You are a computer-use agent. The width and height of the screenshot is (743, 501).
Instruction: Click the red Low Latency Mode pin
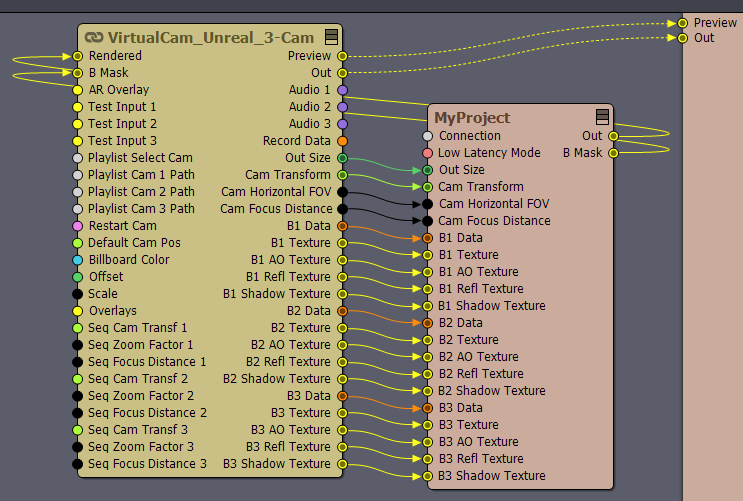pyautogui.click(x=427, y=153)
